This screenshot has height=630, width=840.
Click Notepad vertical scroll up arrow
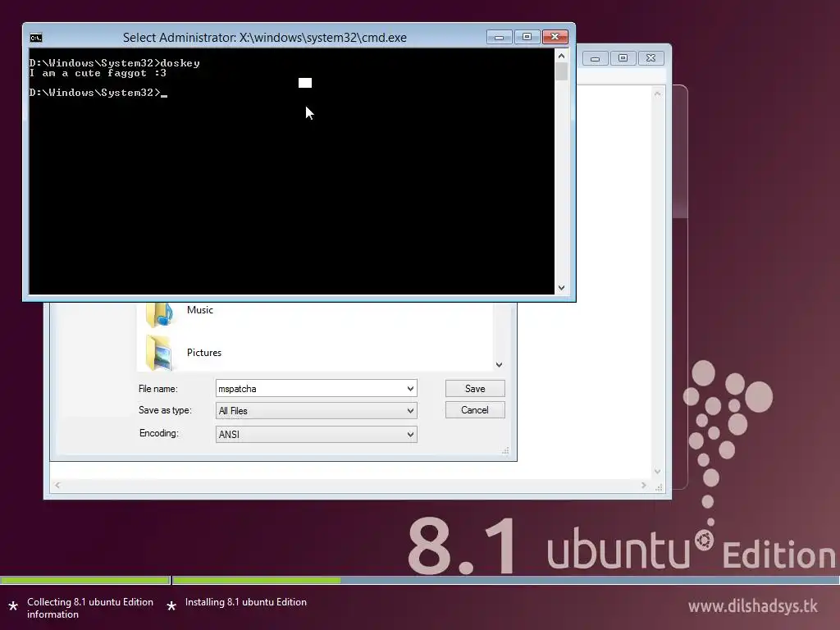coord(657,94)
